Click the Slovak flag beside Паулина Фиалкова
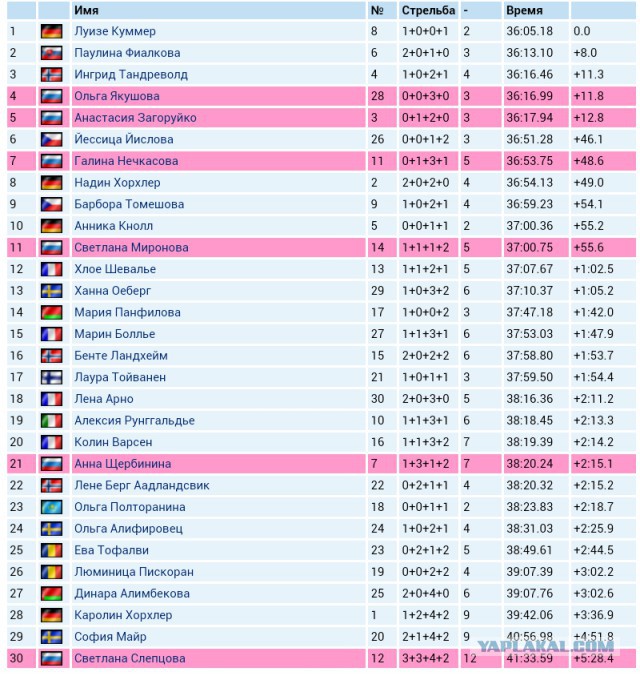 click(52, 53)
